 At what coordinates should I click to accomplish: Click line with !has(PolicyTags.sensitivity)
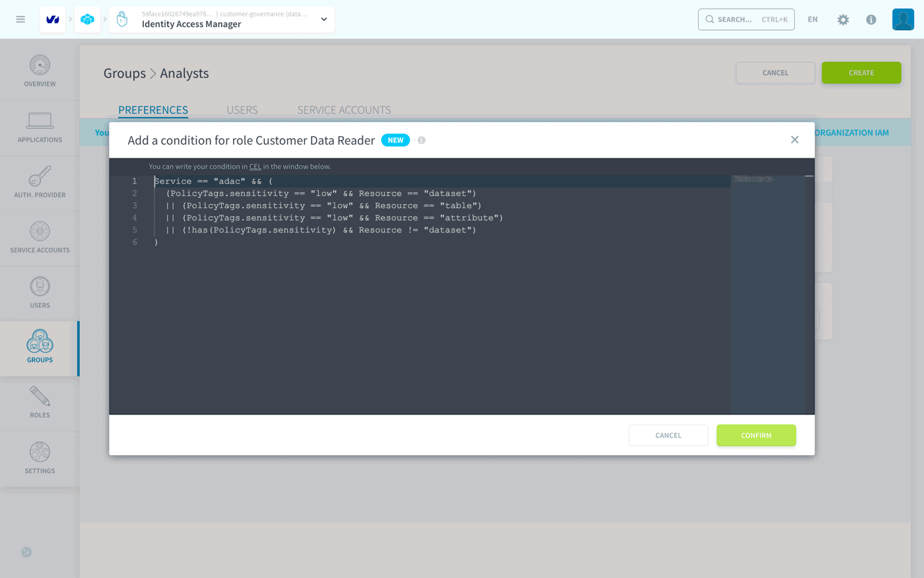321,230
